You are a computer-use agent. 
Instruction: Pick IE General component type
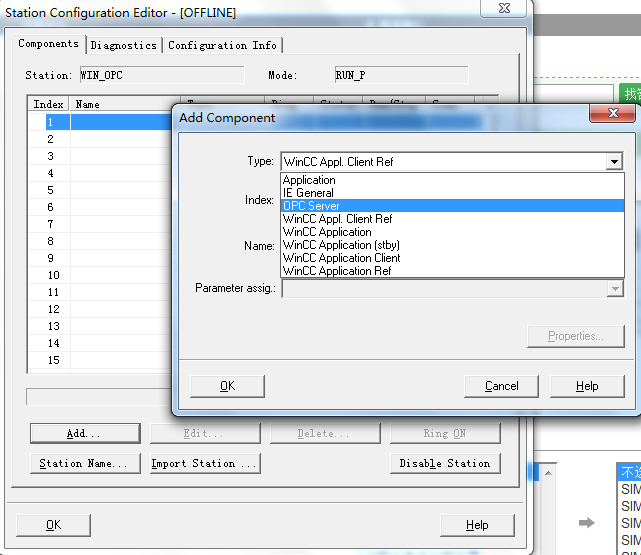click(452, 193)
